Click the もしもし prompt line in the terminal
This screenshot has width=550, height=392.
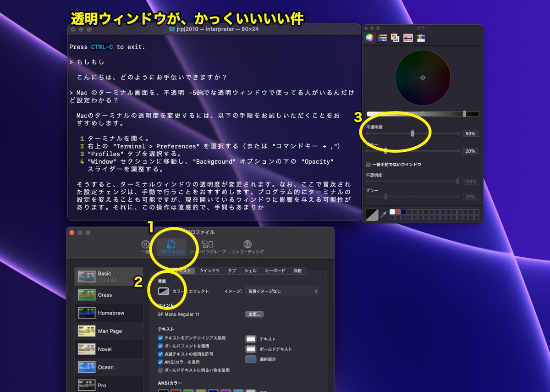pyautogui.click(x=87, y=62)
